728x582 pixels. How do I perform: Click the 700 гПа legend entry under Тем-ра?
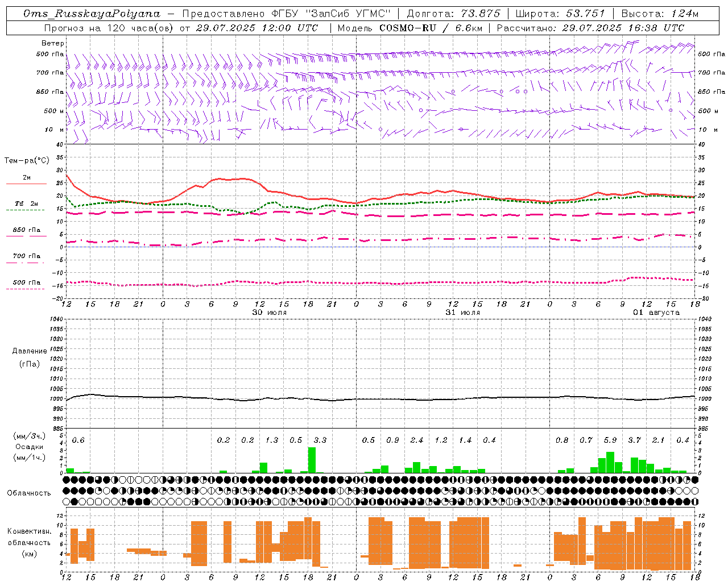[x=27, y=256]
